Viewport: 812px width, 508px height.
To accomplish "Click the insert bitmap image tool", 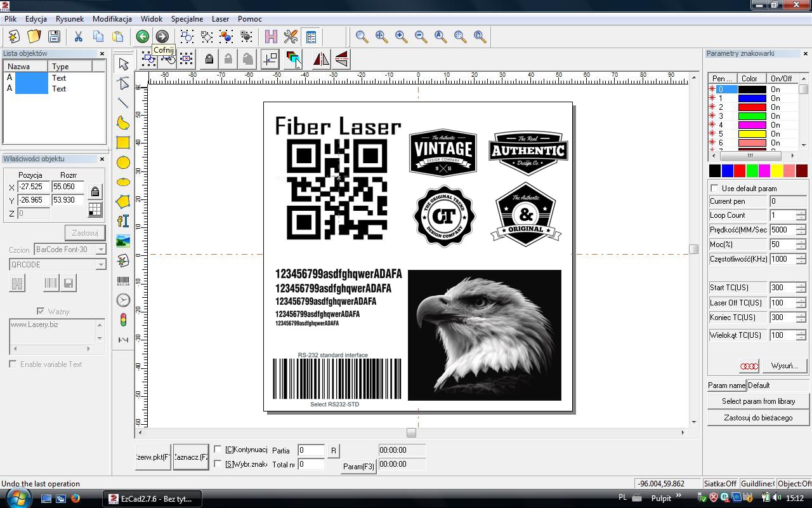I will click(123, 241).
